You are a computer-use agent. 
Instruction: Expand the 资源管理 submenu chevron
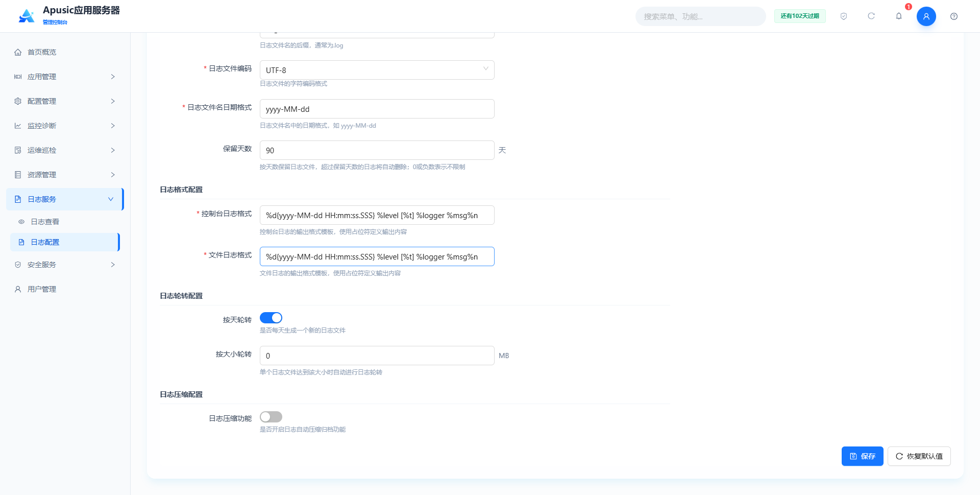tap(113, 175)
